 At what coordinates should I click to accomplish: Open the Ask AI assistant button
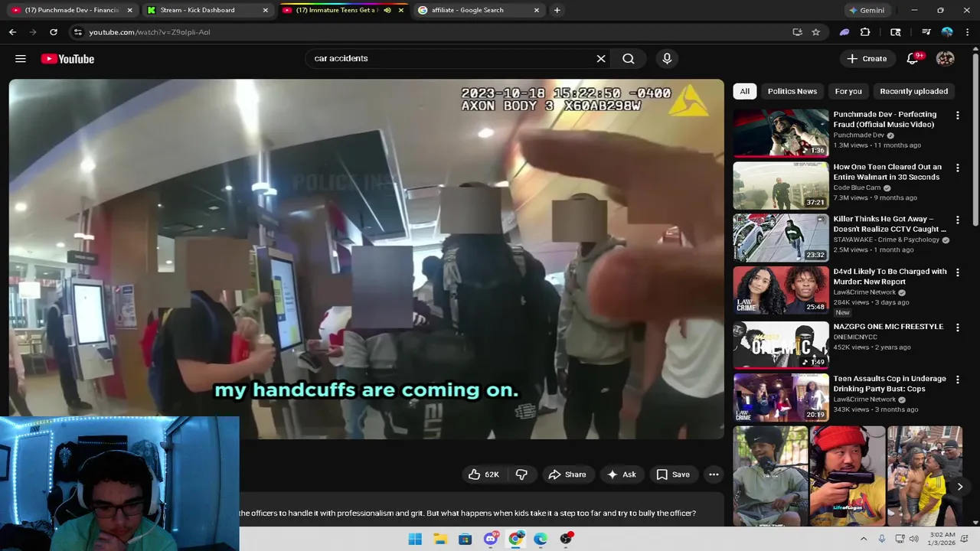(x=622, y=474)
